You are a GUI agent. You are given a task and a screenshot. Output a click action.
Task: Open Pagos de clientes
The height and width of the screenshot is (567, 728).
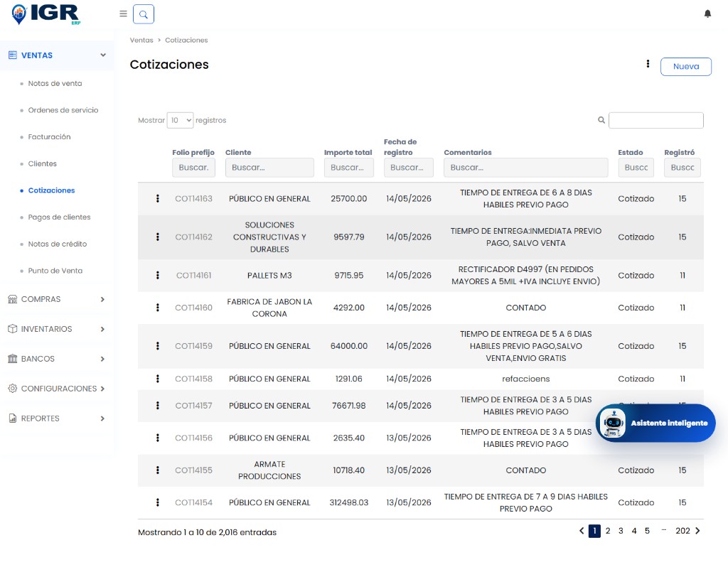pos(60,217)
